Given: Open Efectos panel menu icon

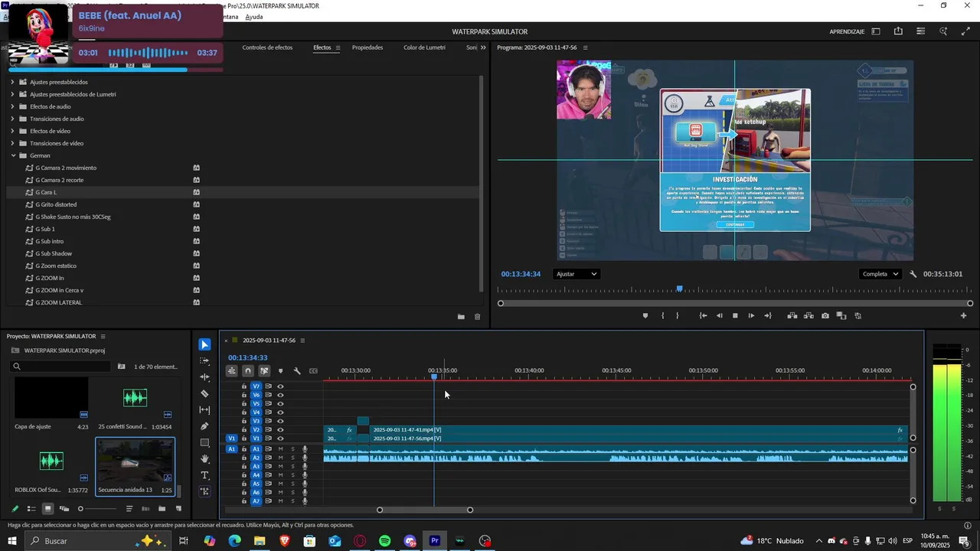Looking at the screenshot, I should pos(338,47).
